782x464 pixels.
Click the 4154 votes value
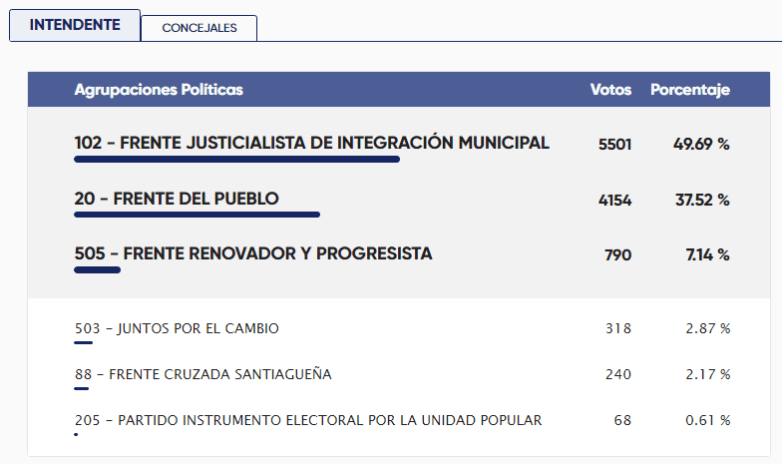(x=615, y=200)
